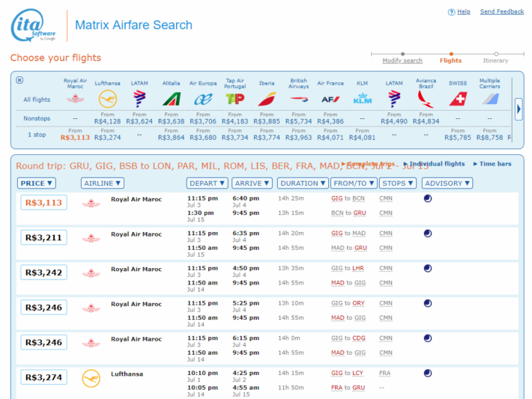Screen dimensions: 532x399
Task: Open the AIRLINE filter dropdown
Action: (x=103, y=183)
